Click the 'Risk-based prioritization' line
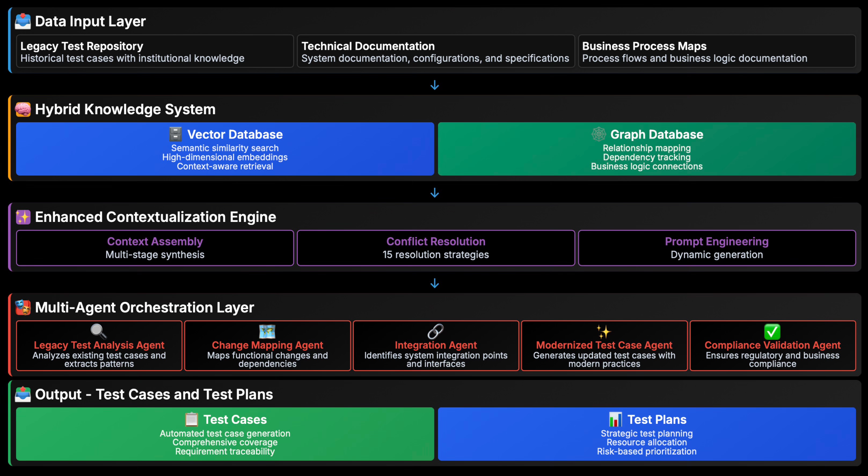Viewport: 868px width, 476px height. click(x=647, y=451)
